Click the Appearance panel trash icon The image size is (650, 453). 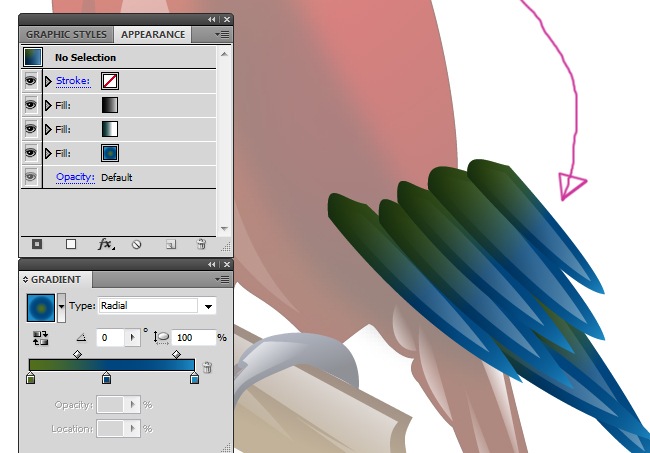[x=201, y=244]
